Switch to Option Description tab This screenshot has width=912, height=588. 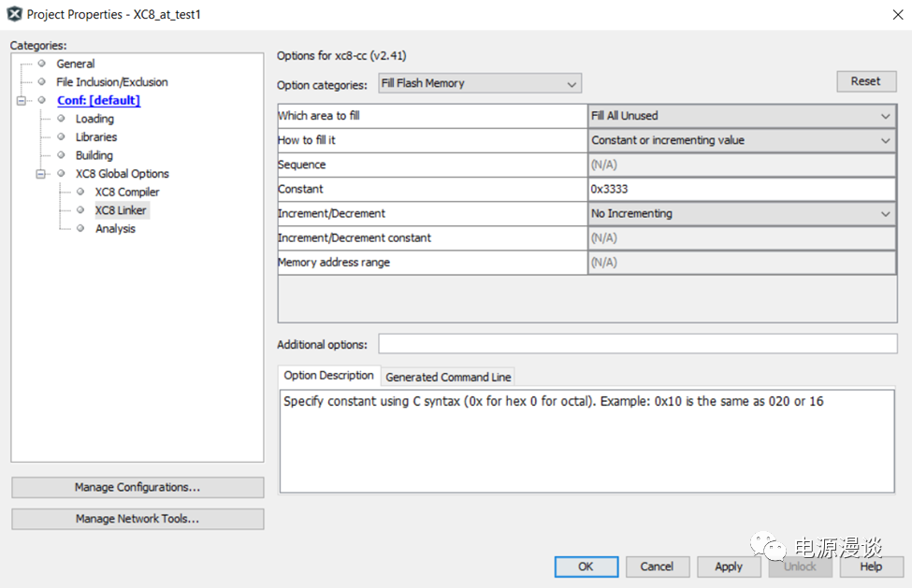point(329,376)
